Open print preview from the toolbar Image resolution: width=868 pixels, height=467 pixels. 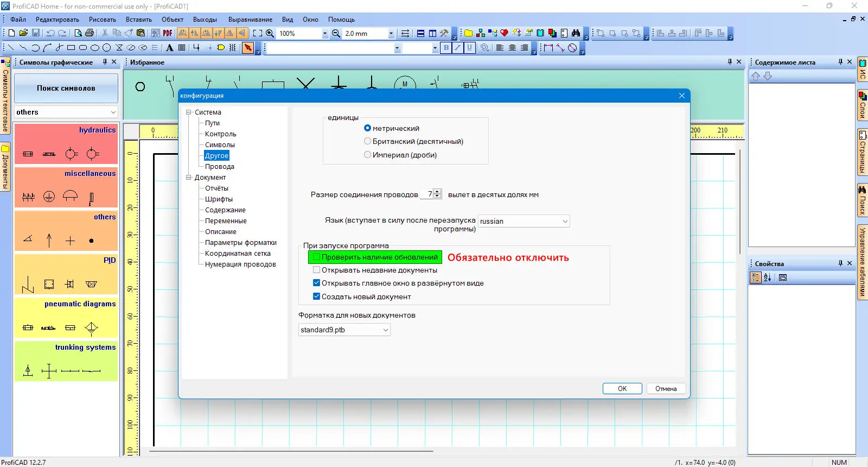pyautogui.click(x=78, y=33)
